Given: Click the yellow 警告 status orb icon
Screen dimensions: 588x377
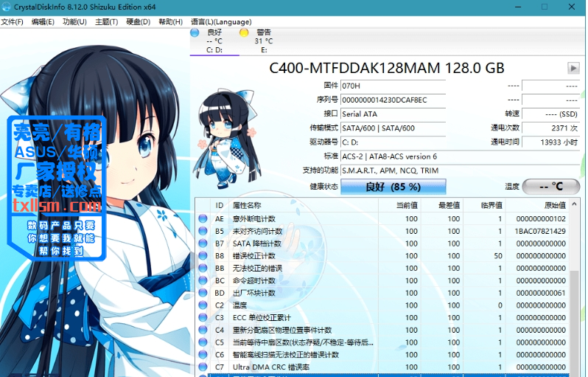Looking at the screenshot, I should (244, 32).
